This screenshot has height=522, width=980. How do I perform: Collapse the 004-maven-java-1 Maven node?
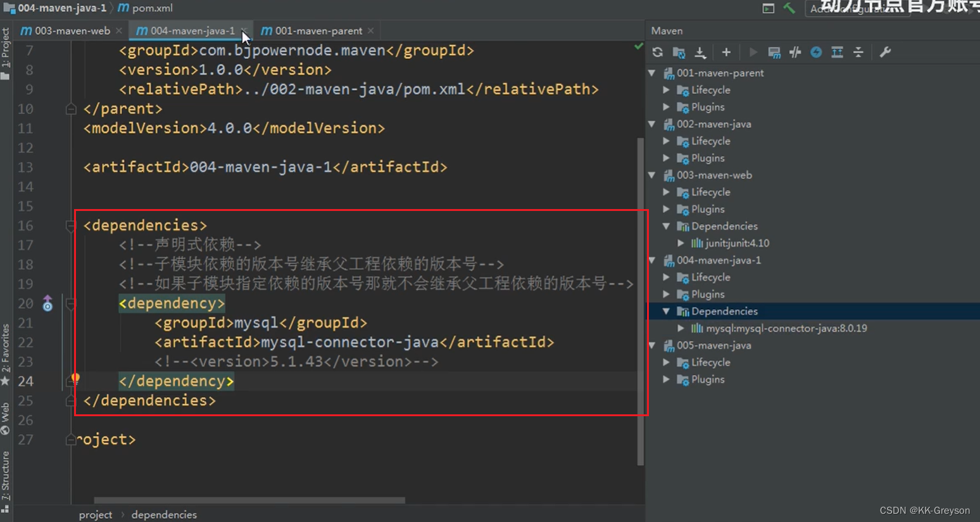tap(652, 260)
